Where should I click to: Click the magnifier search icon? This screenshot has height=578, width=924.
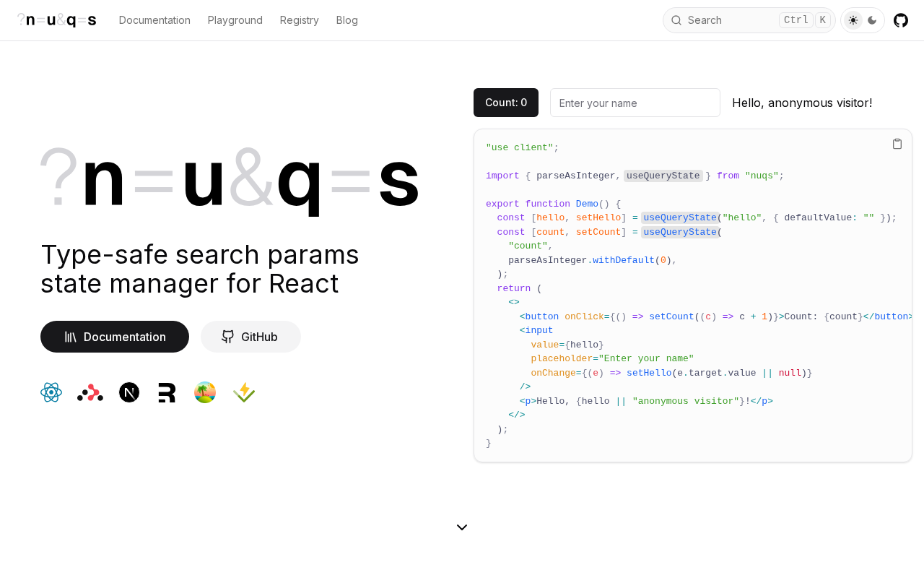tap(676, 20)
